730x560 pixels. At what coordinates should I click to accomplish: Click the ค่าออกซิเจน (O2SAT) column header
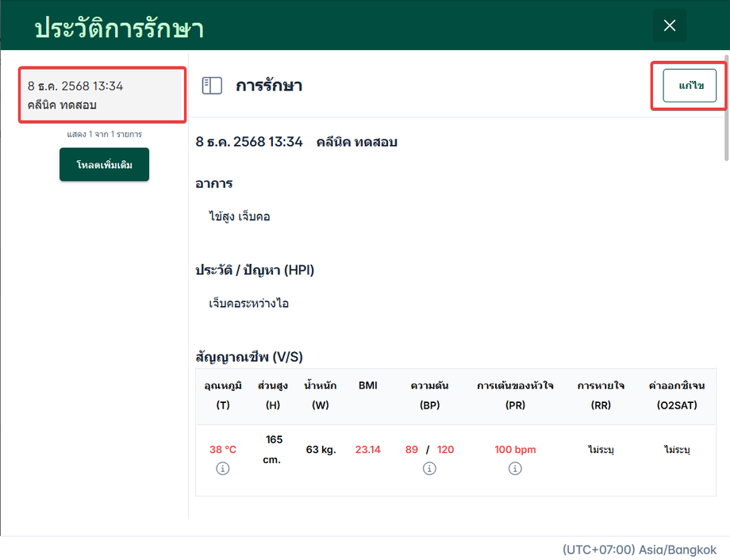(x=677, y=395)
